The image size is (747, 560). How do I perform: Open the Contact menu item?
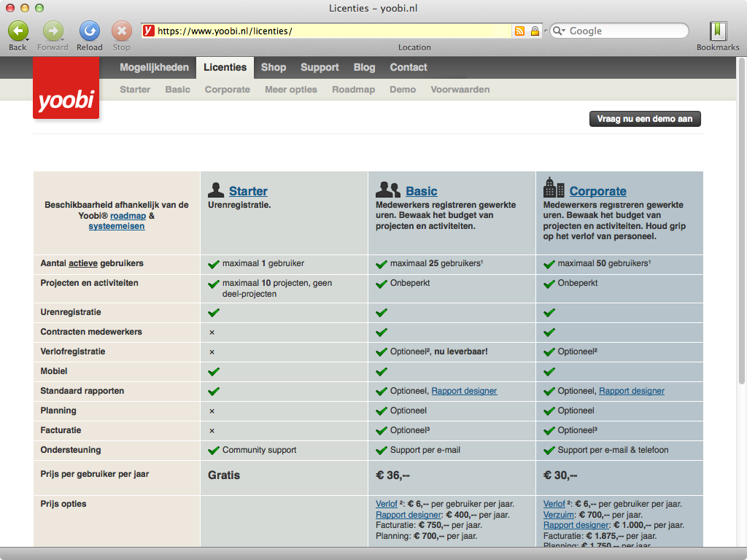pyautogui.click(x=409, y=68)
